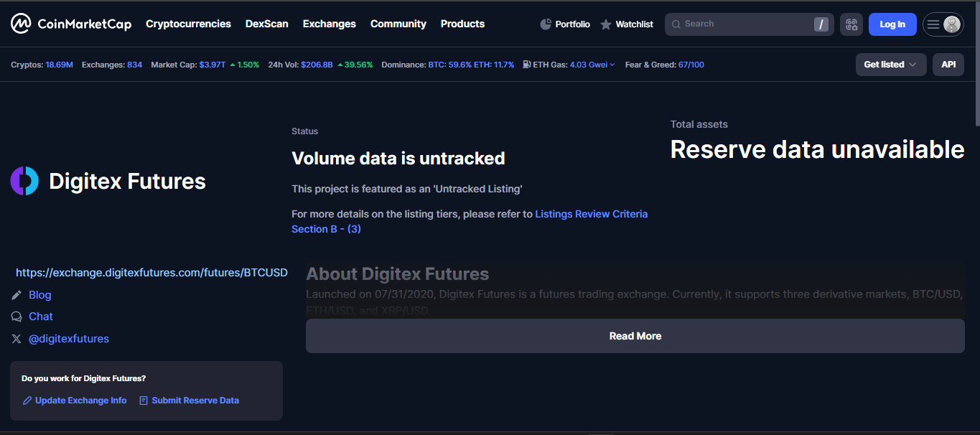Click Reserve data unavailable text
The image size is (980, 435).
pyautogui.click(x=817, y=149)
